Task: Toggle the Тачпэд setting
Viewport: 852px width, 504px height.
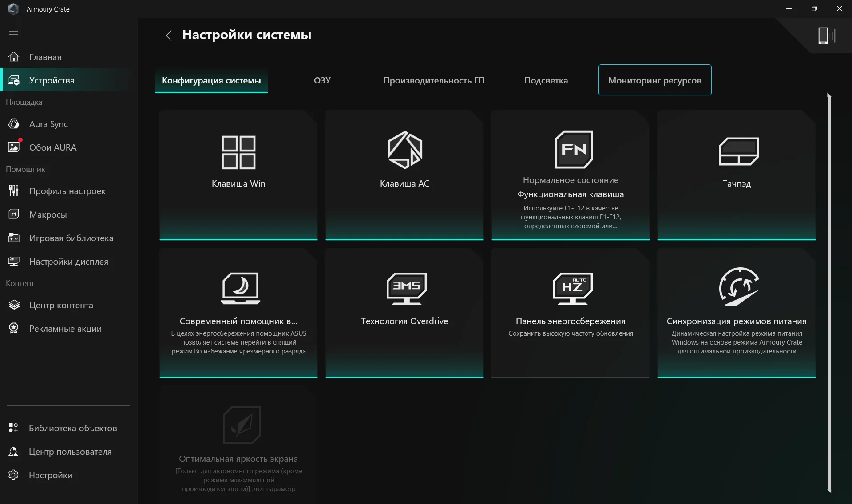Action: click(x=736, y=175)
